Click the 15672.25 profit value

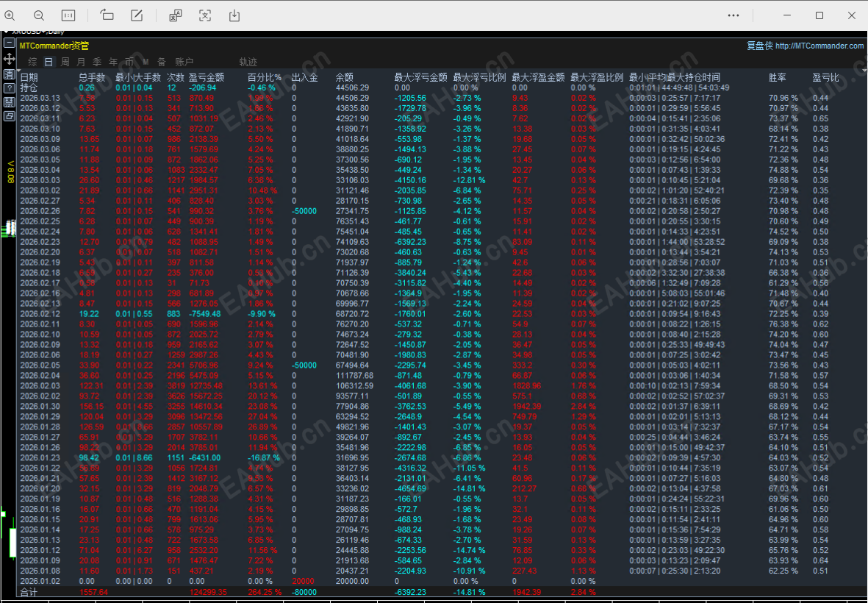pyautogui.click(x=206, y=396)
